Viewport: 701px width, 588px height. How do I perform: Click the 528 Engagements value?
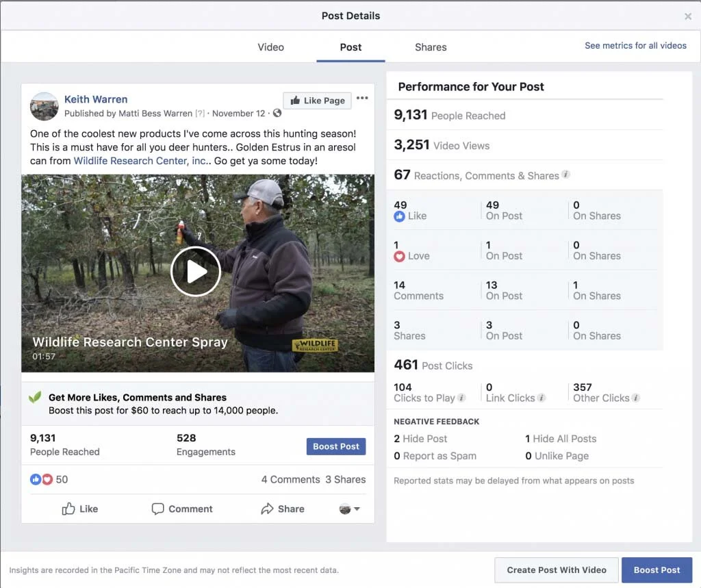pos(186,438)
